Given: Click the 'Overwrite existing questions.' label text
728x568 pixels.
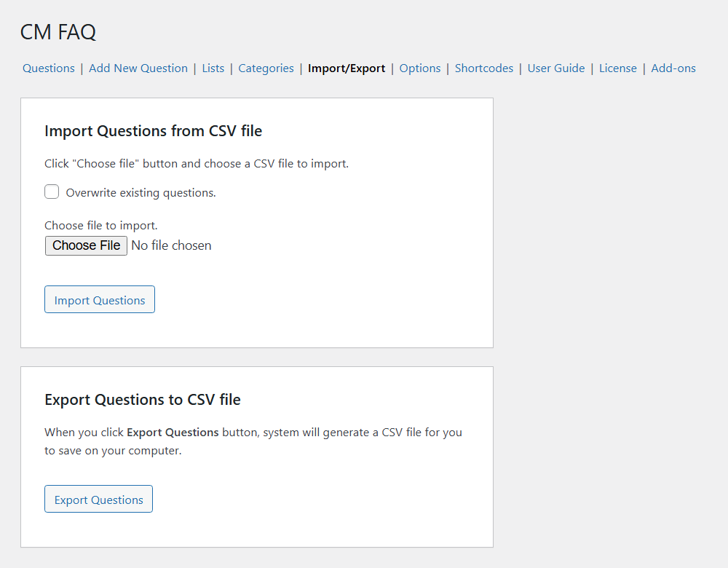Looking at the screenshot, I should [141, 193].
